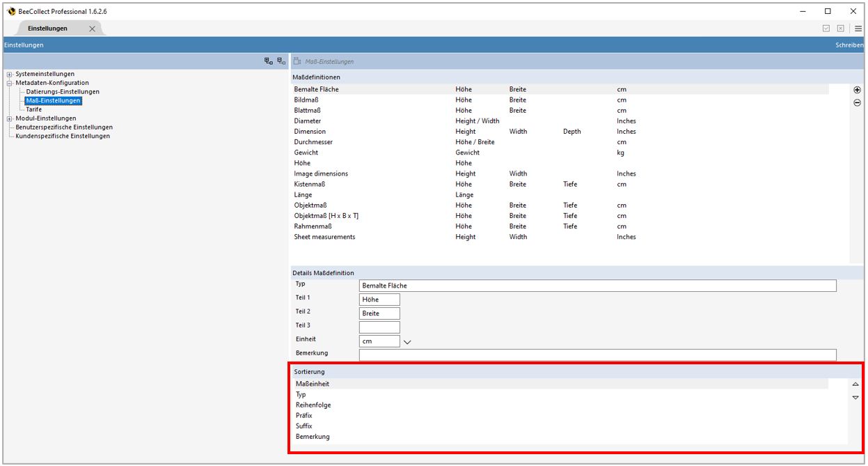Move sorting entry up with the up arrow
This screenshot has height=466, width=868.
click(x=855, y=385)
